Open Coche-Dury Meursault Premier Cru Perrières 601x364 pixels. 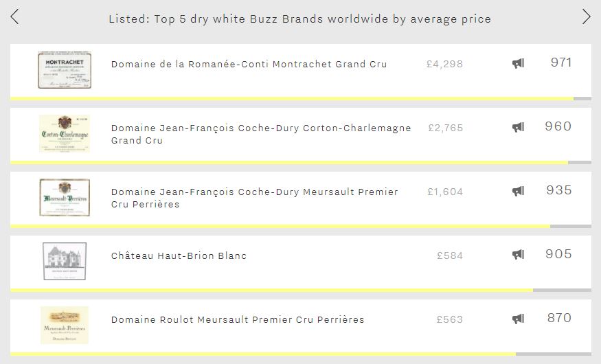click(255, 198)
